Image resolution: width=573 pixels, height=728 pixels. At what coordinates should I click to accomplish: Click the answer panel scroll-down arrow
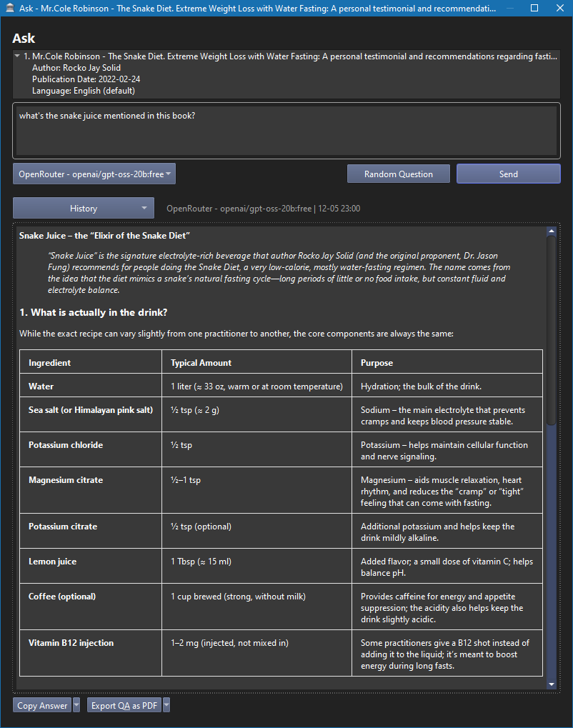click(x=551, y=684)
